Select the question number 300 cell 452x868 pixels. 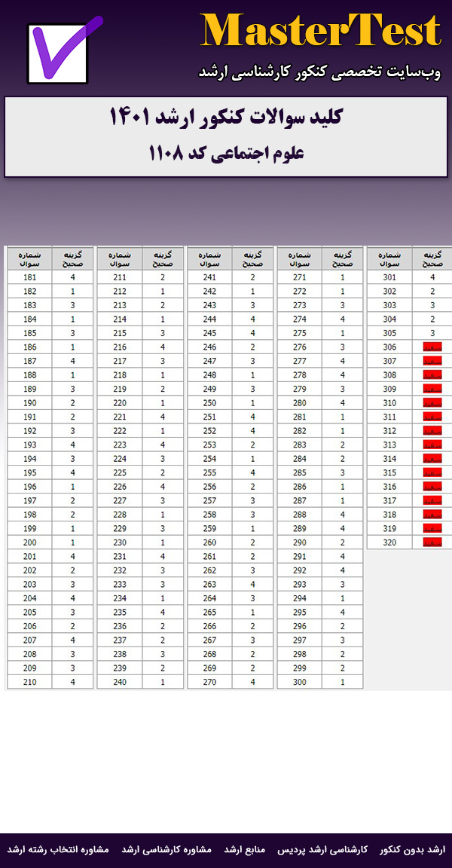click(300, 682)
